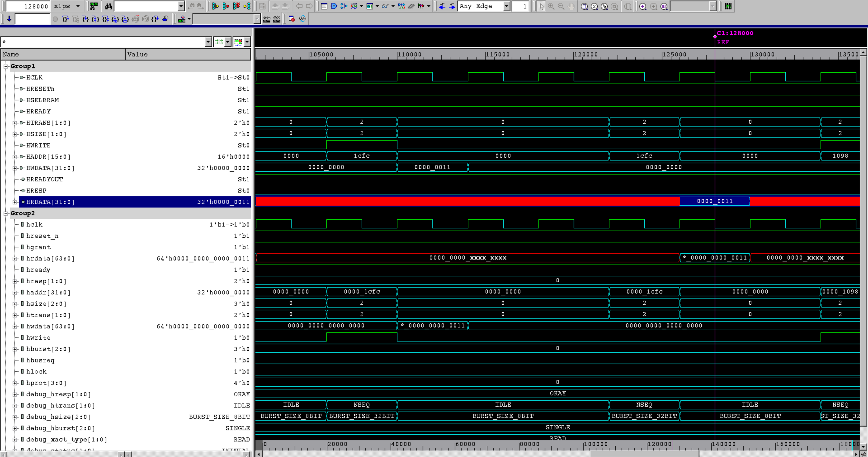Open the search text combo box arrow
This screenshot has height=457, width=868.
181,6
